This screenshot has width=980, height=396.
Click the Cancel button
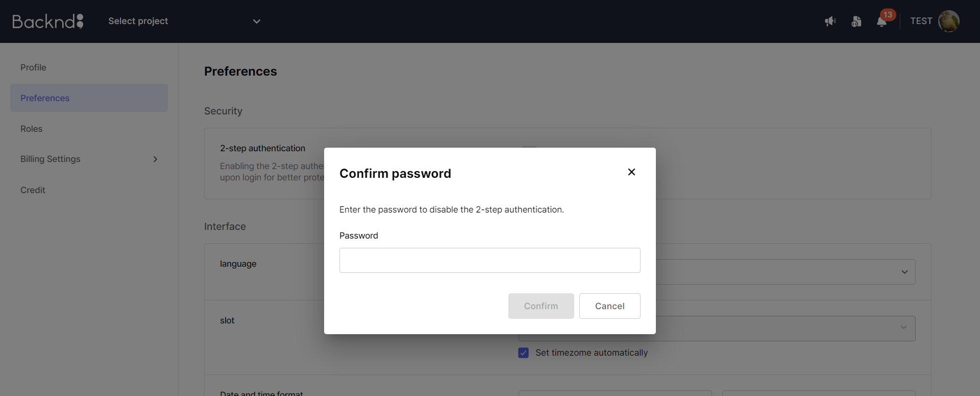coord(609,306)
